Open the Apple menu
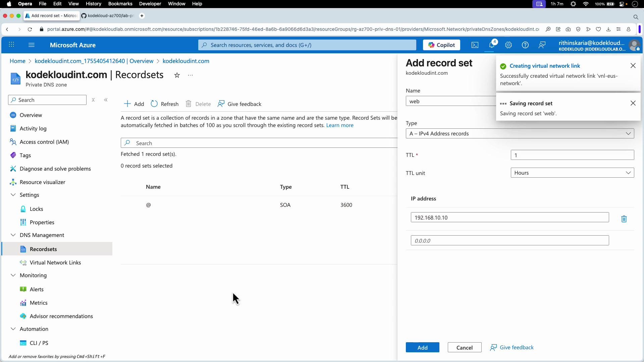Screen dimensions: 644x362 (x=9, y=4)
